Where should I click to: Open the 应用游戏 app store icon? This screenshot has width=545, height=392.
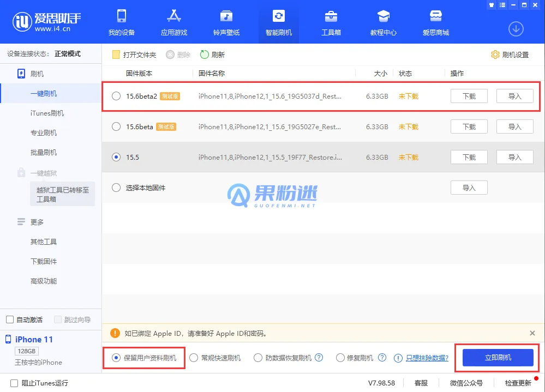pos(173,16)
